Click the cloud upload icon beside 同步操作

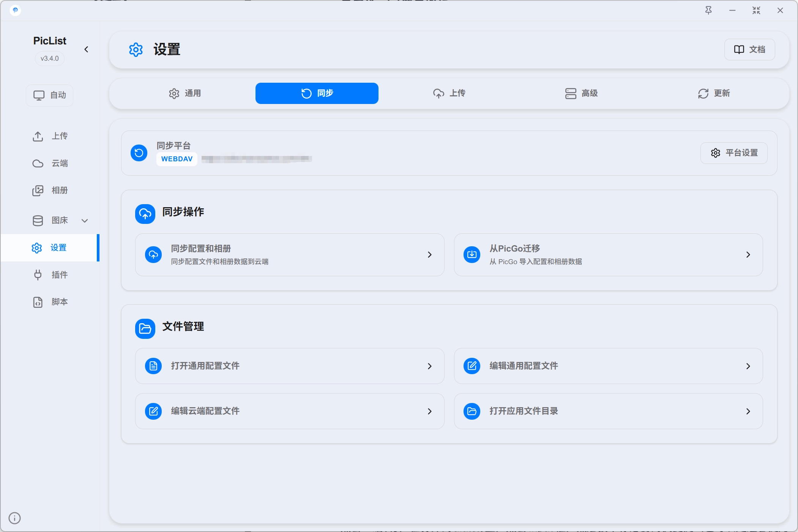pyautogui.click(x=145, y=214)
